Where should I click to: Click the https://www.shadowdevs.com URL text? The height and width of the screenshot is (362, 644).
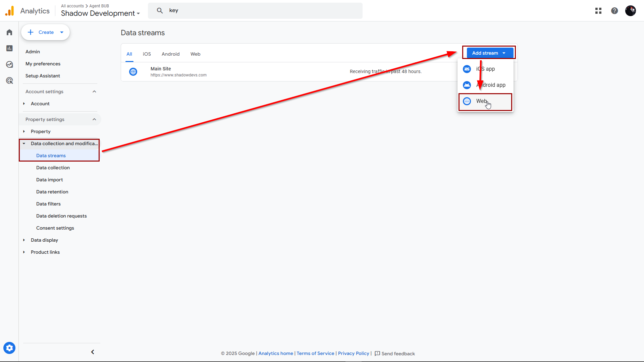178,75
